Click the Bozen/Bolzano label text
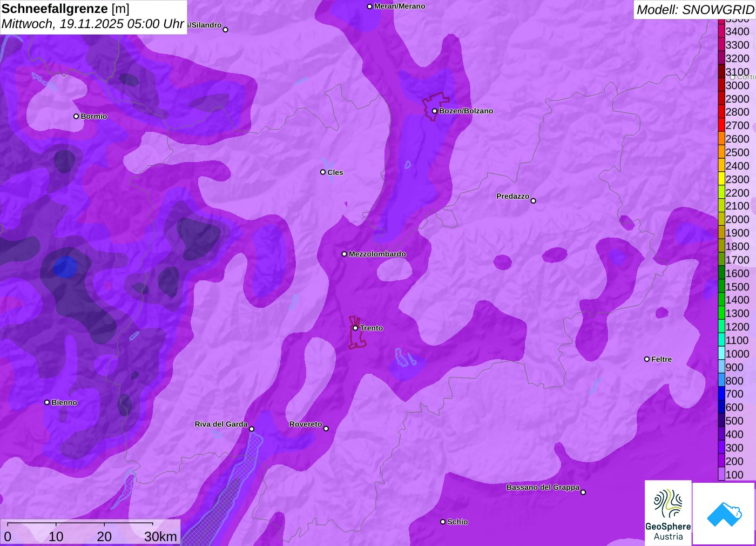 [x=466, y=111]
